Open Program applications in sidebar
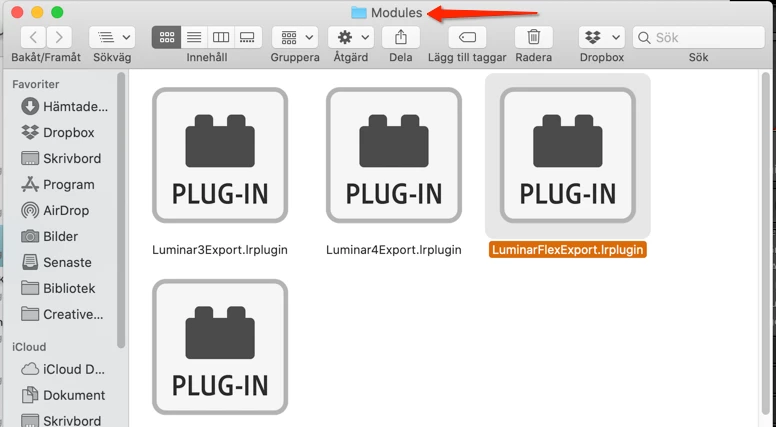The width and height of the screenshot is (776, 427). [57, 185]
